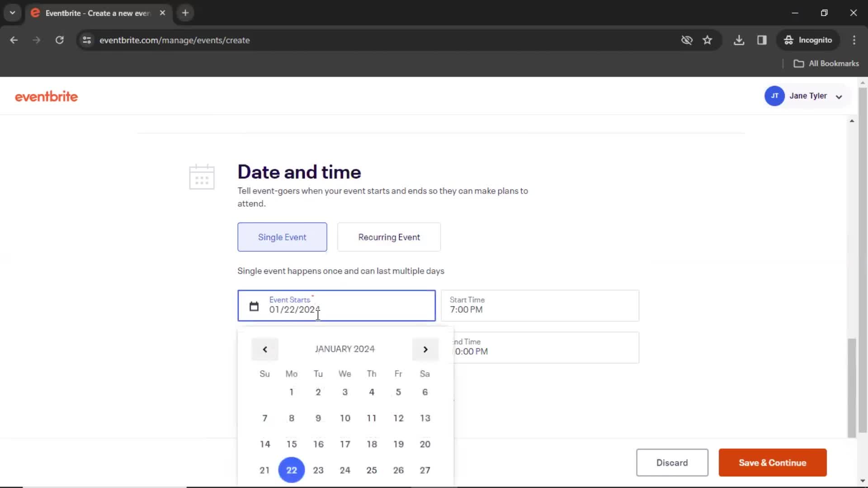
Task: Click the user profile avatar icon
Action: [x=775, y=96]
